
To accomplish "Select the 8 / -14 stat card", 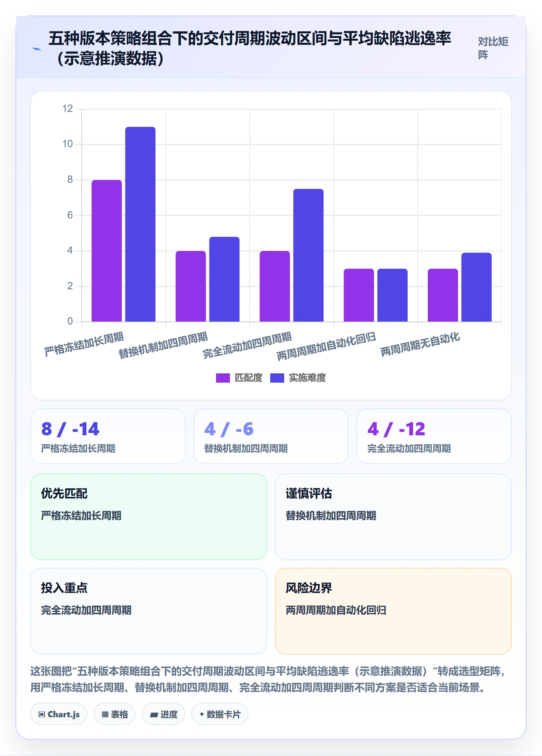I will tap(108, 436).
